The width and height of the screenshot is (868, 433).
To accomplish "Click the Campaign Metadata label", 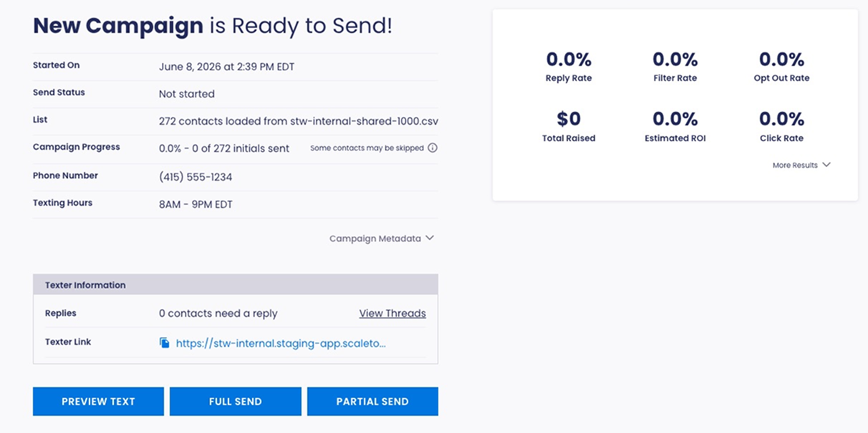I will tap(375, 239).
